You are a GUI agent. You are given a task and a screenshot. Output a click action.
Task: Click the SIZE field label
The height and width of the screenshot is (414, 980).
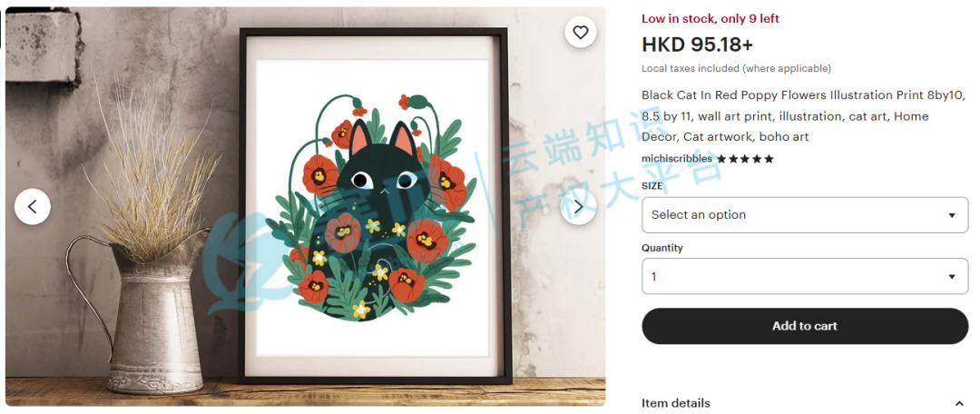pos(652,186)
